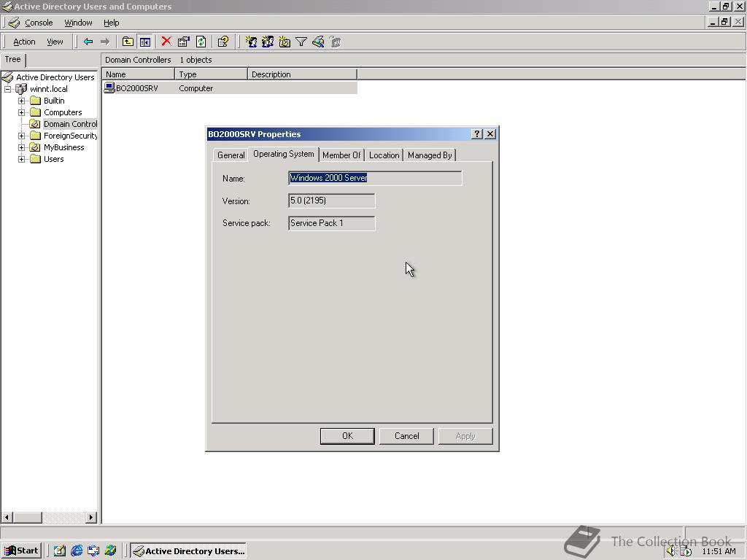Image resolution: width=747 pixels, height=560 pixels.
Task: Expand the ForeignSecurity folder node
Action: 21,136
